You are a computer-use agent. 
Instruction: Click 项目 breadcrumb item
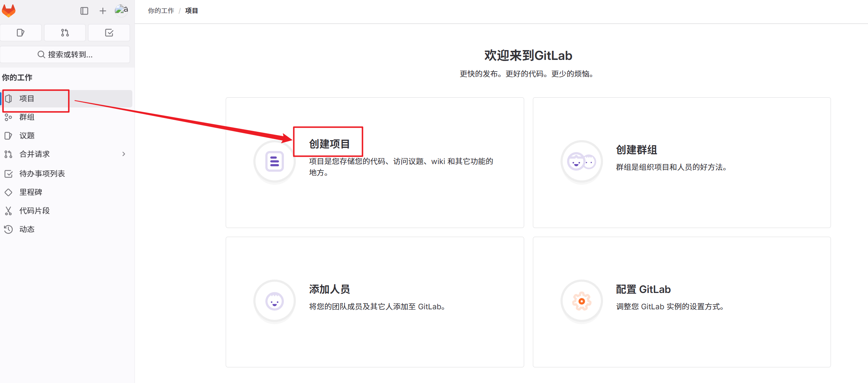coord(192,11)
